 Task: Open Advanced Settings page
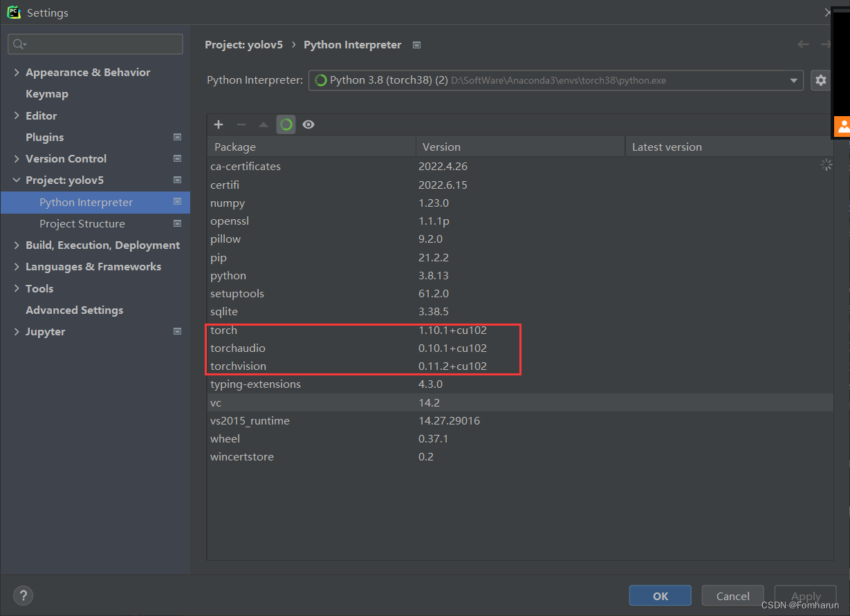[x=74, y=310]
